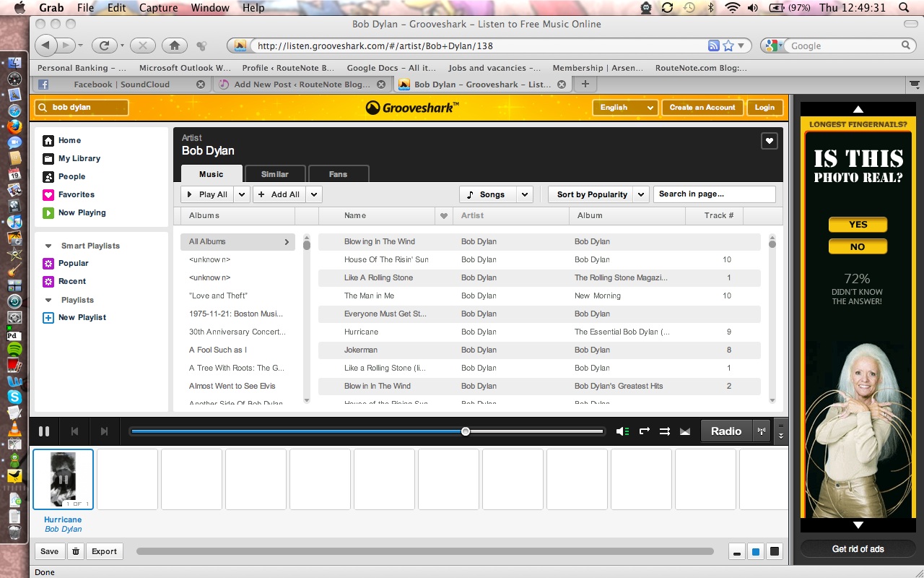Click the heart icon for Bob Dylan

coord(769,142)
